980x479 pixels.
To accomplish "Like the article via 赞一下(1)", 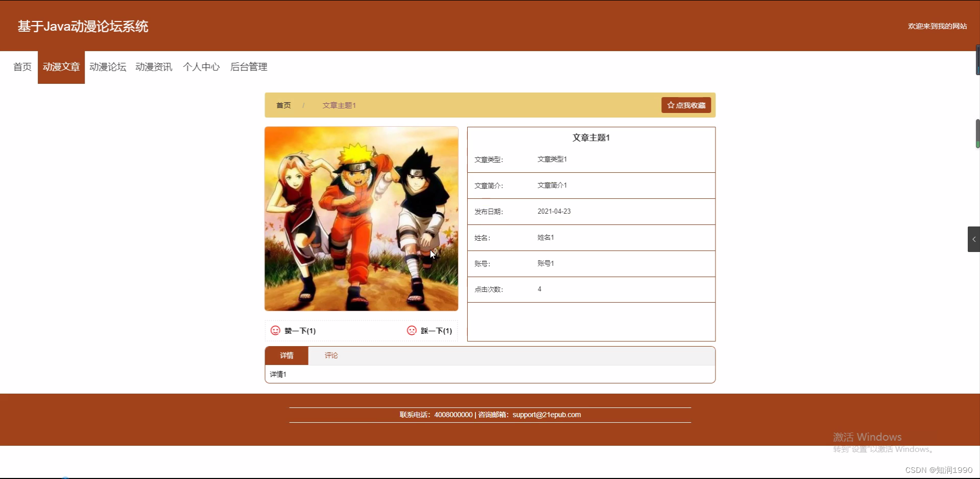I will pyautogui.click(x=299, y=331).
